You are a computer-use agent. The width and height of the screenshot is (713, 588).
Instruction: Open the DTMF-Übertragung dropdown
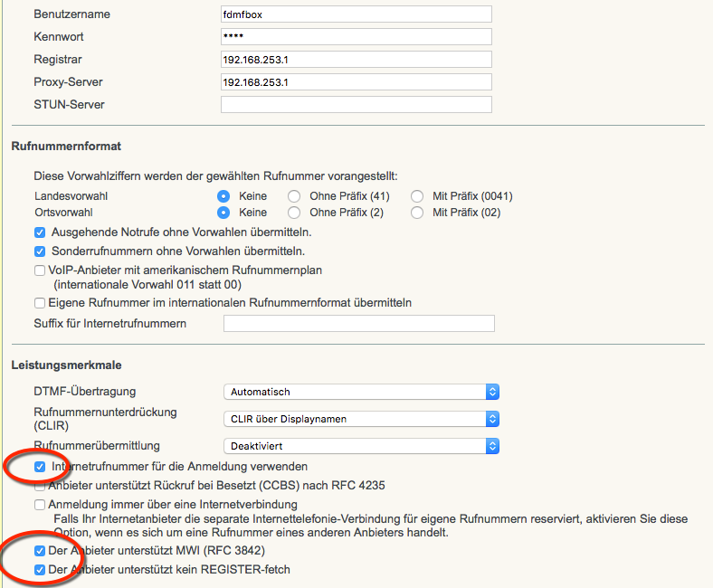click(361, 392)
